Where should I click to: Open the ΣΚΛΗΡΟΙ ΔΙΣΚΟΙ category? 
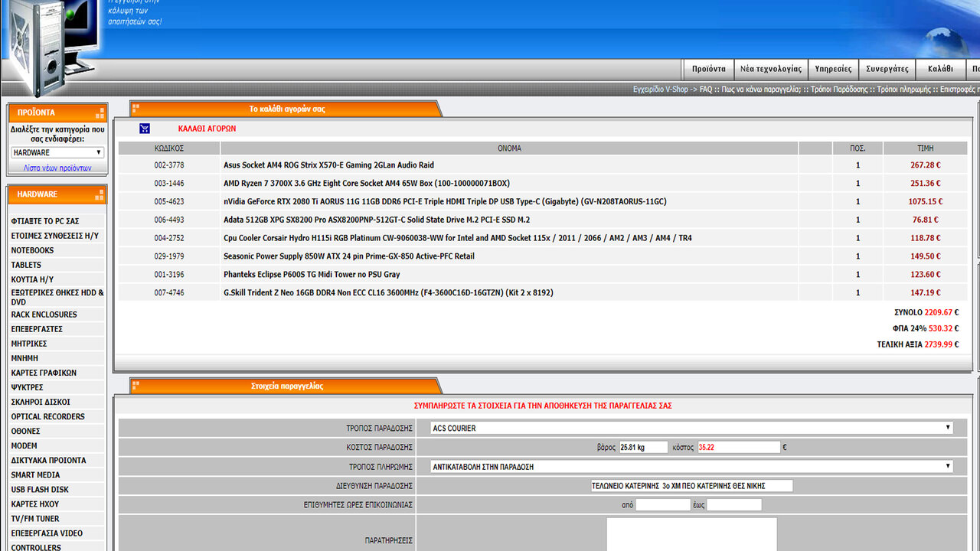pos(41,402)
